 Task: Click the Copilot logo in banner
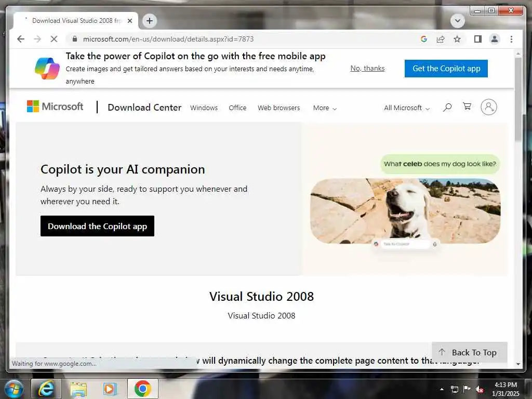47,68
